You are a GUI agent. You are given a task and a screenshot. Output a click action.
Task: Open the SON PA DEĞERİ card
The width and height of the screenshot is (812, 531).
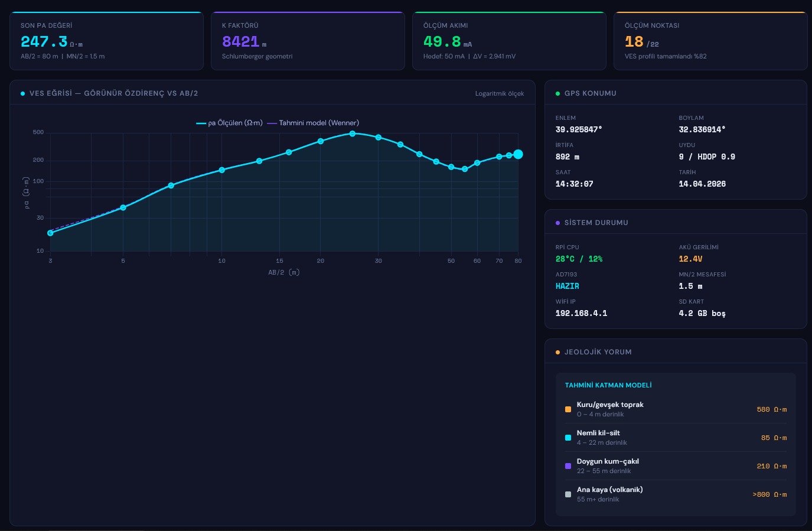106,41
